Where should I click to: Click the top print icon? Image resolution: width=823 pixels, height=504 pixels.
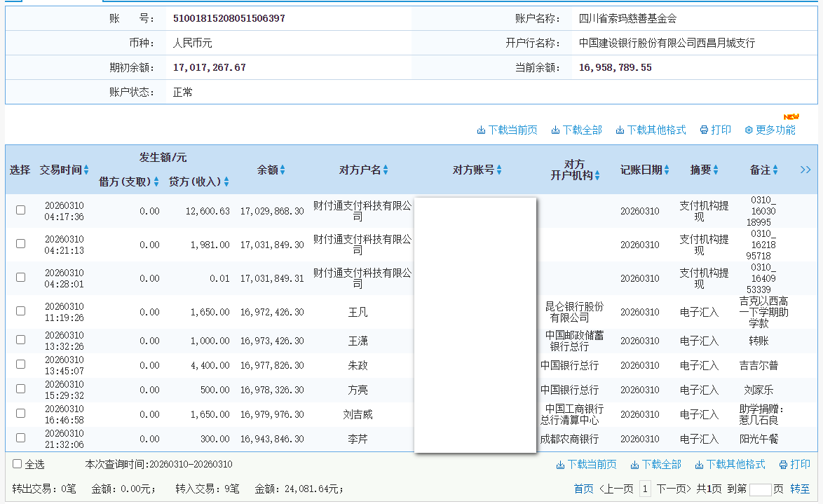[714, 130]
